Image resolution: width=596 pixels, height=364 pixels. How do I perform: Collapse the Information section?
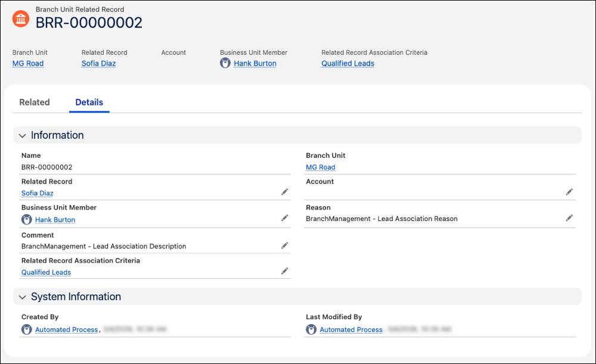tap(23, 136)
